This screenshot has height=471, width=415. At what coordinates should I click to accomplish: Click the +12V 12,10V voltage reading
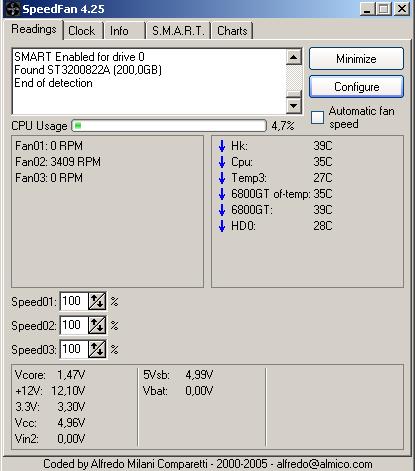50,391
